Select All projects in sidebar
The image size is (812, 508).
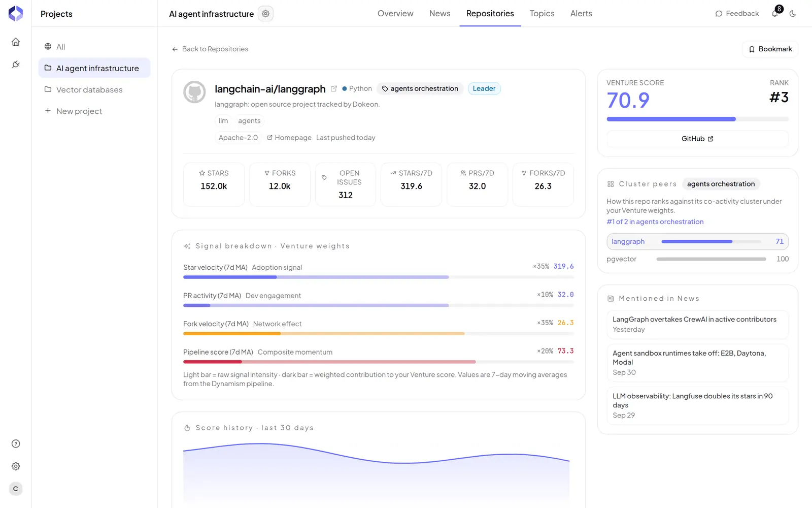point(94,47)
